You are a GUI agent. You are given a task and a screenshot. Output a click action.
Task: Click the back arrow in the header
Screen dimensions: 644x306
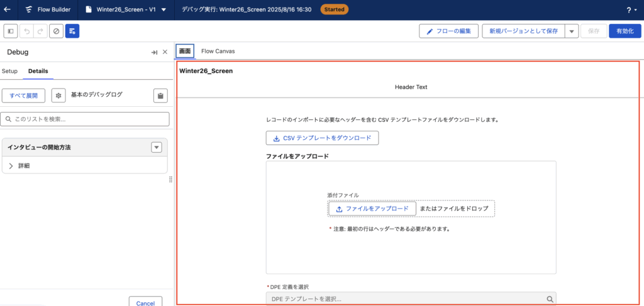(x=7, y=9)
